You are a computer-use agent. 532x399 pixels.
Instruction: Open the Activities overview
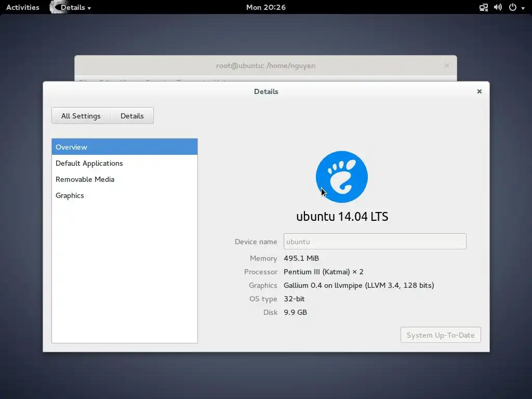tap(23, 7)
